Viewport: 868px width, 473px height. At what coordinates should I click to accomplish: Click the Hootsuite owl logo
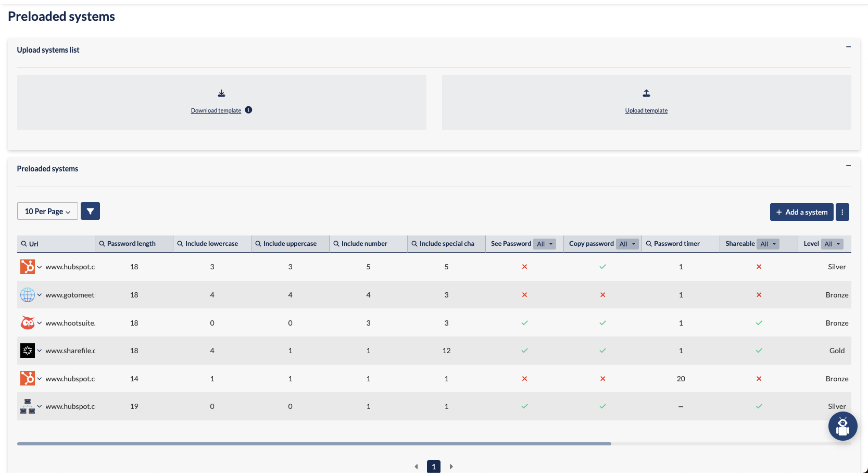click(28, 323)
